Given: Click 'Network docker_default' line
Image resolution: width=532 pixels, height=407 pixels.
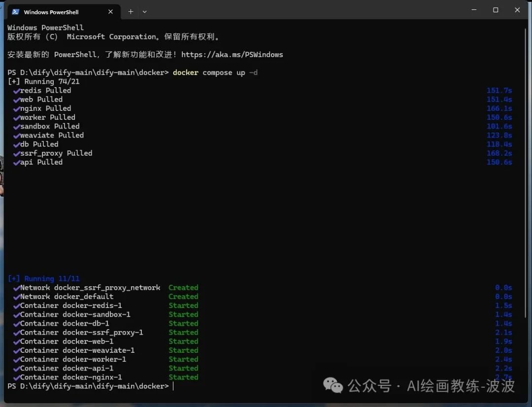Looking at the screenshot, I should coord(64,297).
